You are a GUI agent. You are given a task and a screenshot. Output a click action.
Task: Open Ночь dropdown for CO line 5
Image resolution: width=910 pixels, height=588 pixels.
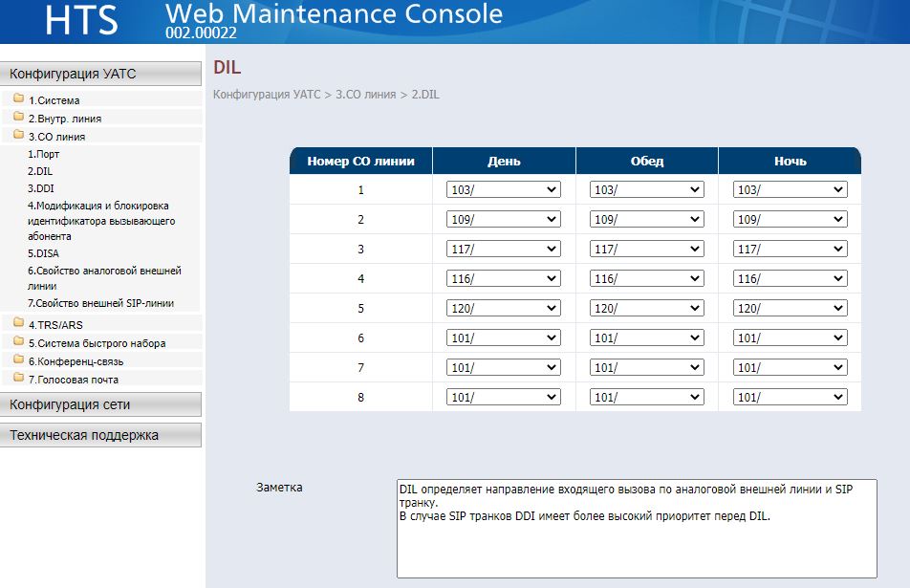click(x=790, y=308)
